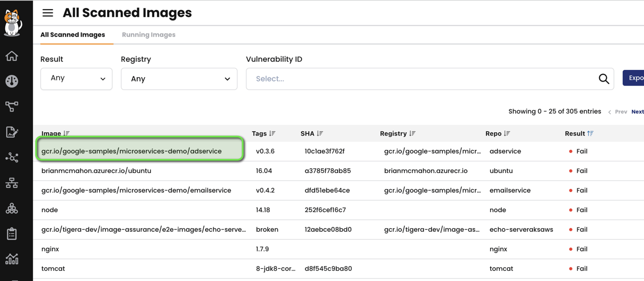Click SHA d8f545c9ba80
This screenshot has height=281, width=644.
(x=328, y=269)
